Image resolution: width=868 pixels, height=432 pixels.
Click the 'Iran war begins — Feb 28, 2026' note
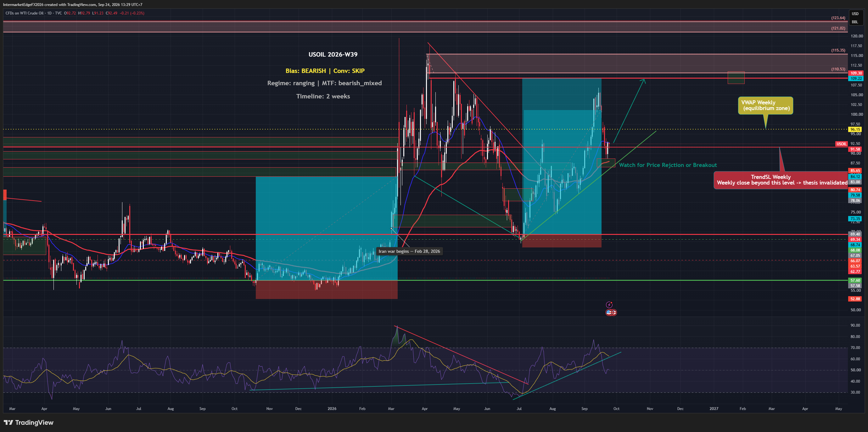(409, 251)
